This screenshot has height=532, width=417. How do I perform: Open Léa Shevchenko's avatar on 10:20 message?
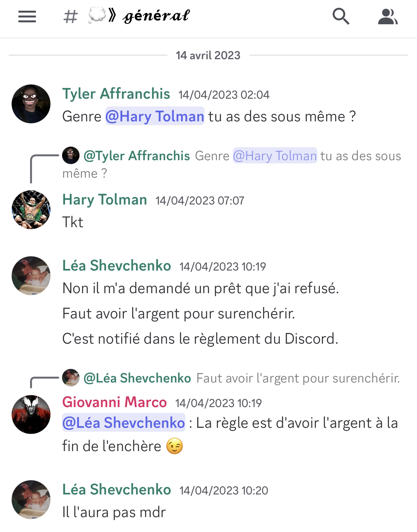pos(31,500)
